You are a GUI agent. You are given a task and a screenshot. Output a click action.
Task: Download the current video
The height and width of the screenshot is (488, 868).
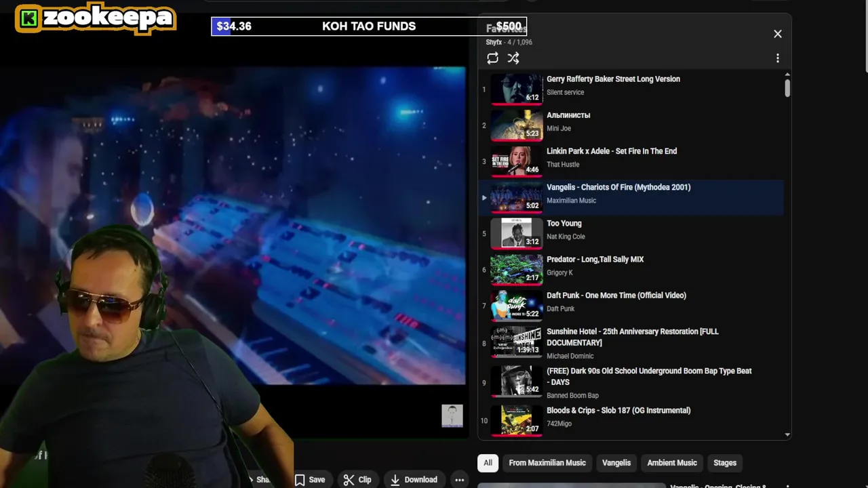tap(414, 480)
